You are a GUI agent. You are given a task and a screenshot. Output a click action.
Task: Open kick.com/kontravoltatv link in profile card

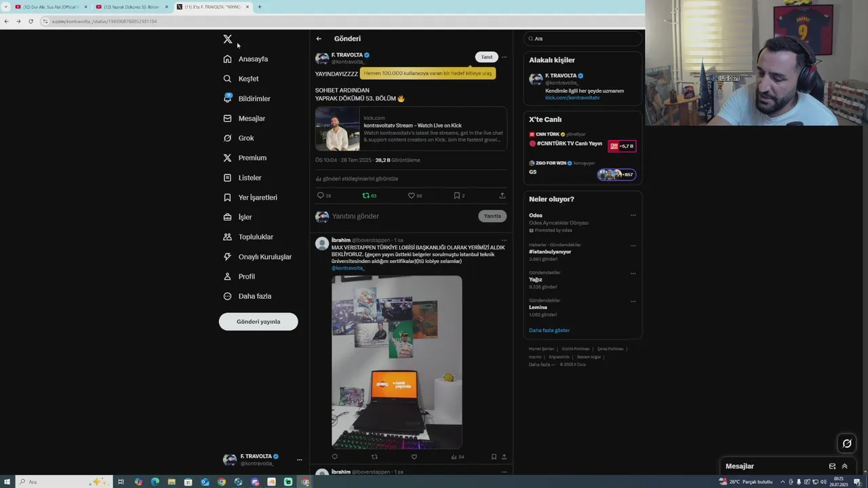tap(572, 98)
